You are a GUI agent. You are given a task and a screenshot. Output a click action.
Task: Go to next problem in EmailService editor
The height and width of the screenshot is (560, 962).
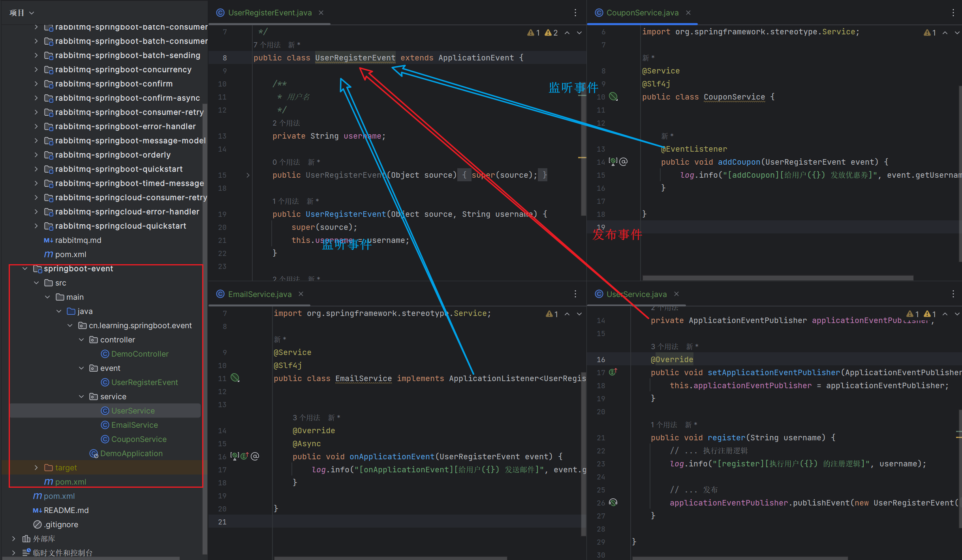(x=579, y=314)
